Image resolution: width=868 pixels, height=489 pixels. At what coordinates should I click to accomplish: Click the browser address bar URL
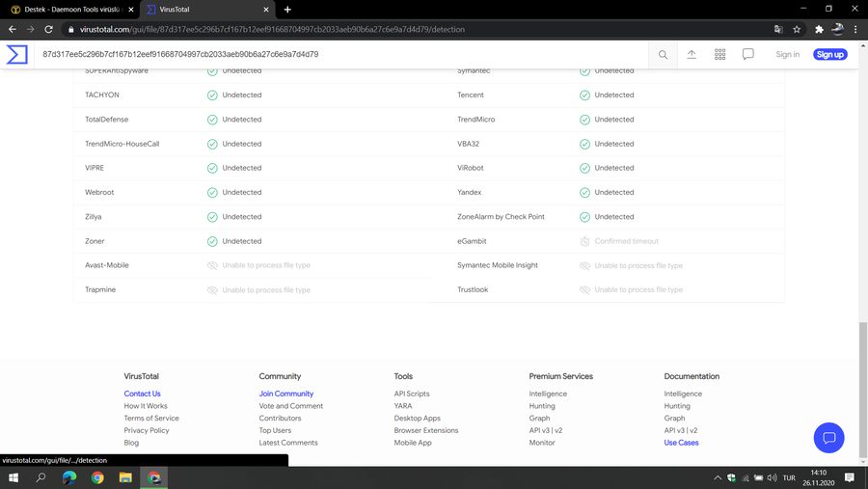(x=272, y=29)
